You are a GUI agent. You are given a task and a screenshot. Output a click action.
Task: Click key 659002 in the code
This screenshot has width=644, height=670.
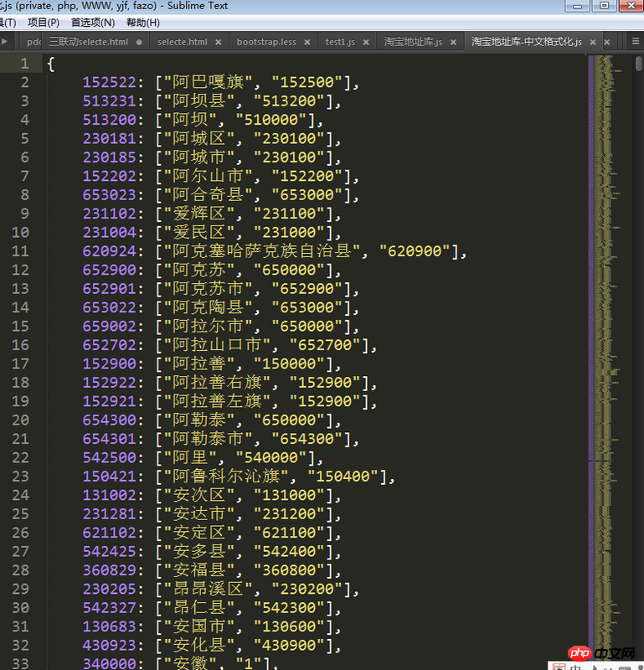tap(110, 327)
